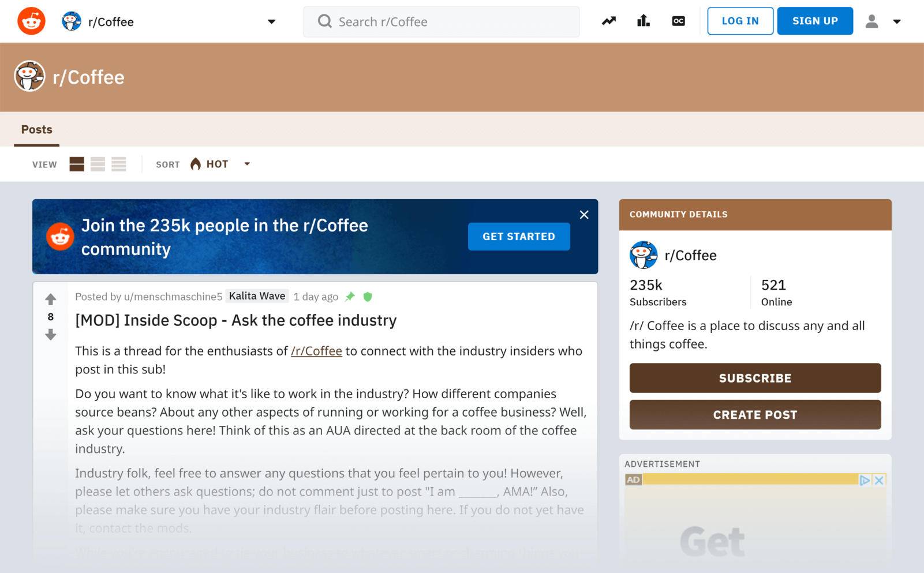Click the 235k Subscribers count

[x=658, y=293]
